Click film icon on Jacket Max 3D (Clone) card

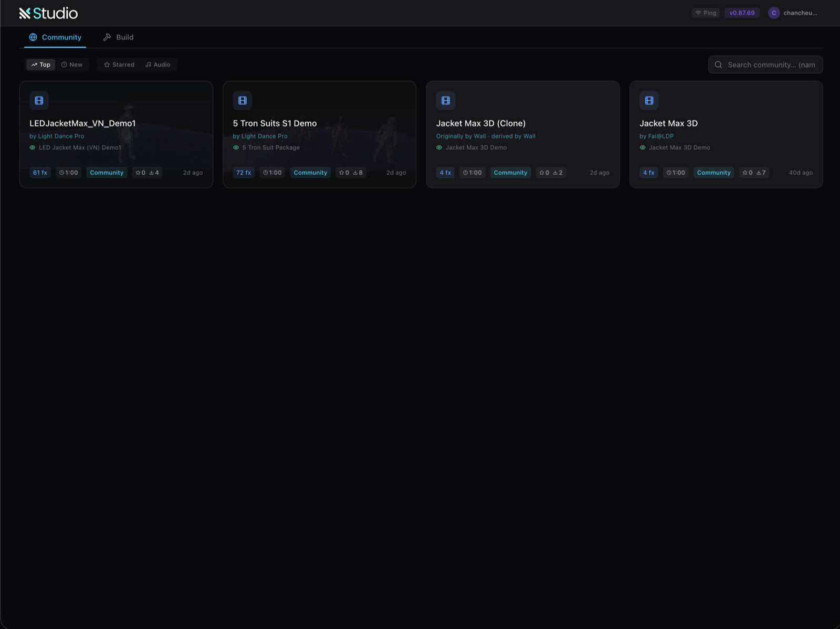(x=446, y=100)
